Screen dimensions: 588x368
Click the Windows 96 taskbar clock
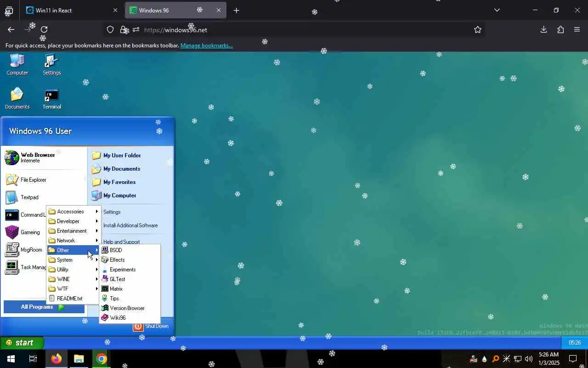click(575, 343)
